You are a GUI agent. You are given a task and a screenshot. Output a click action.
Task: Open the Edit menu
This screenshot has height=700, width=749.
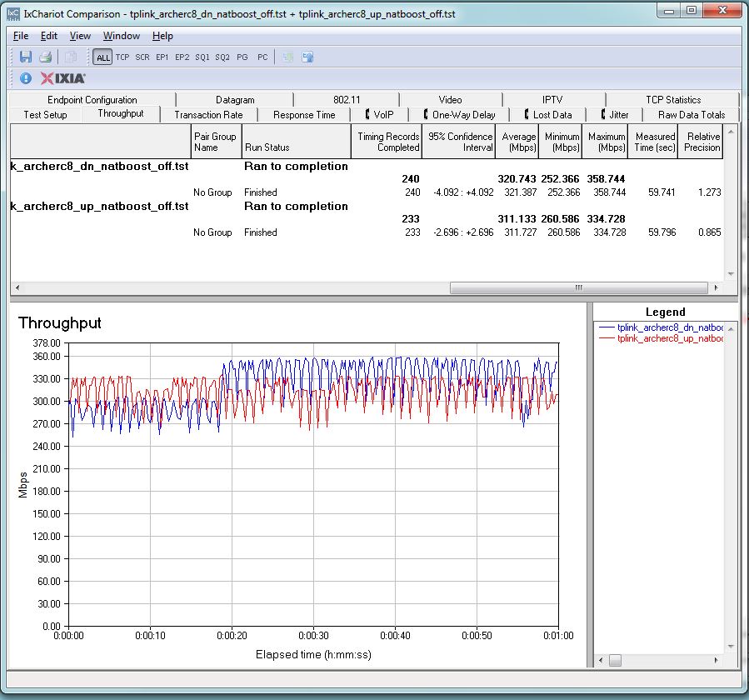coord(48,36)
